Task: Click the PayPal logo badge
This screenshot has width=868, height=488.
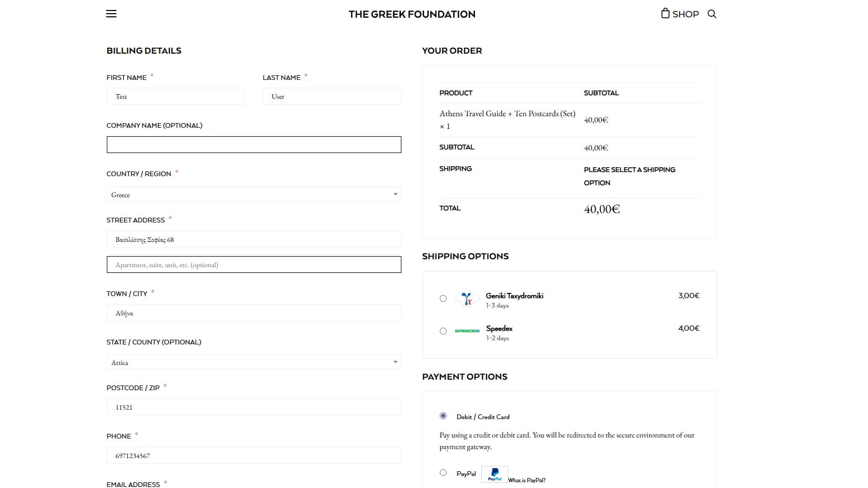Action: click(494, 474)
